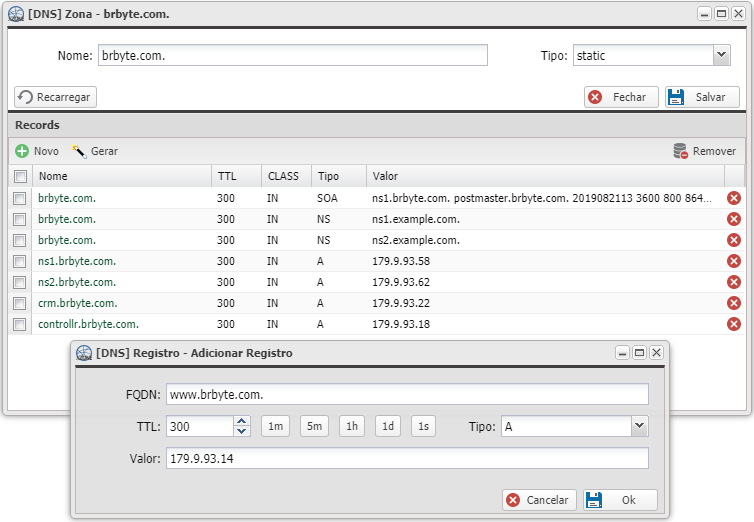754x522 pixels.
Task: Sort by the Valor column header
Action: tap(385, 176)
